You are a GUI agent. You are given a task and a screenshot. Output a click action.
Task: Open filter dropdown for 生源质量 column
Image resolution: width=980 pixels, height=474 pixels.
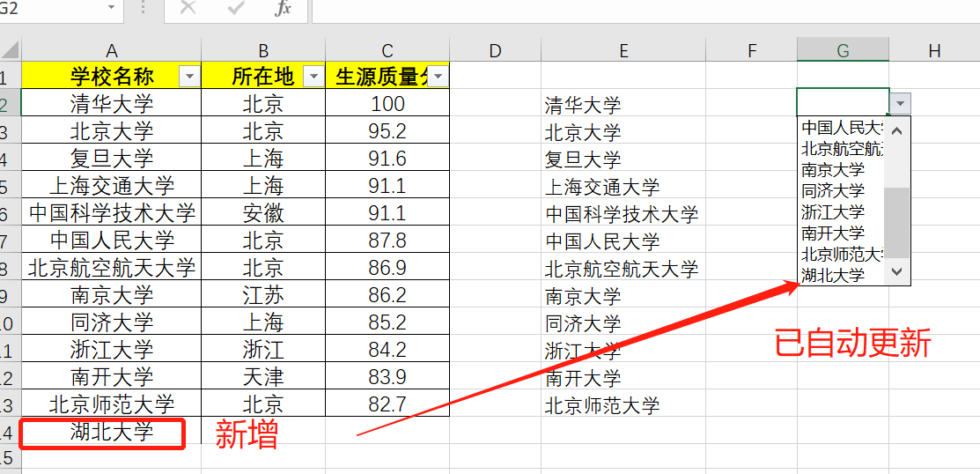tap(438, 77)
